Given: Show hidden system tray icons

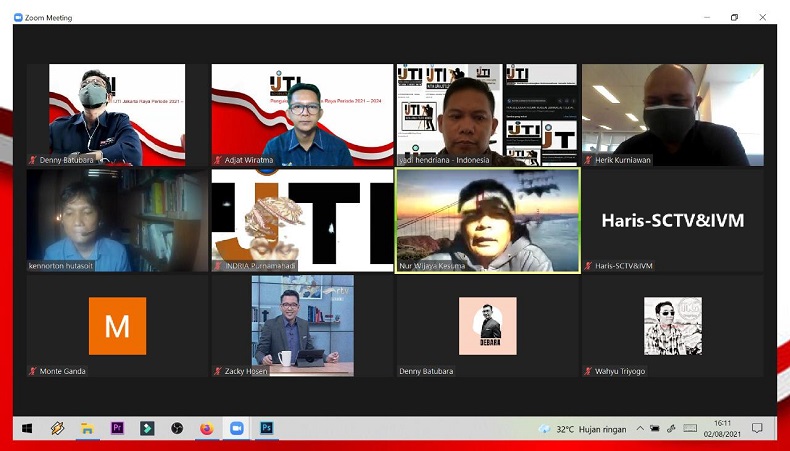Looking at the screenshot, I should (640, 429).
